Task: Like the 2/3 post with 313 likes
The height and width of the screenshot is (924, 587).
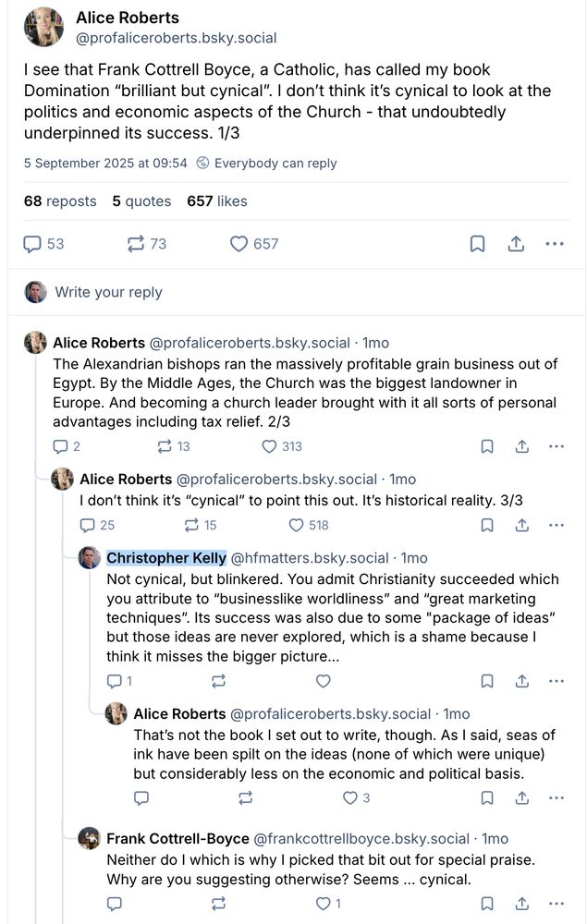Action: tap(281, 446)
